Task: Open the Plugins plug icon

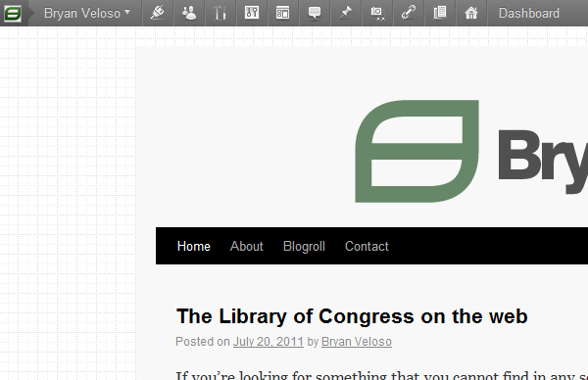Action: point(158,13)
